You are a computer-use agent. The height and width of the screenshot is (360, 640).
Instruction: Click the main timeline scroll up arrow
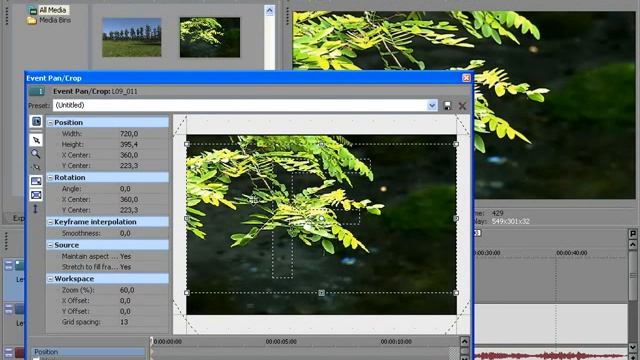click(633, 245)
